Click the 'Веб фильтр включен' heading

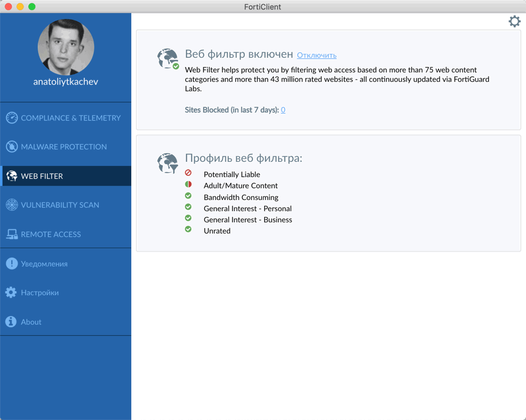click(239, 54)
